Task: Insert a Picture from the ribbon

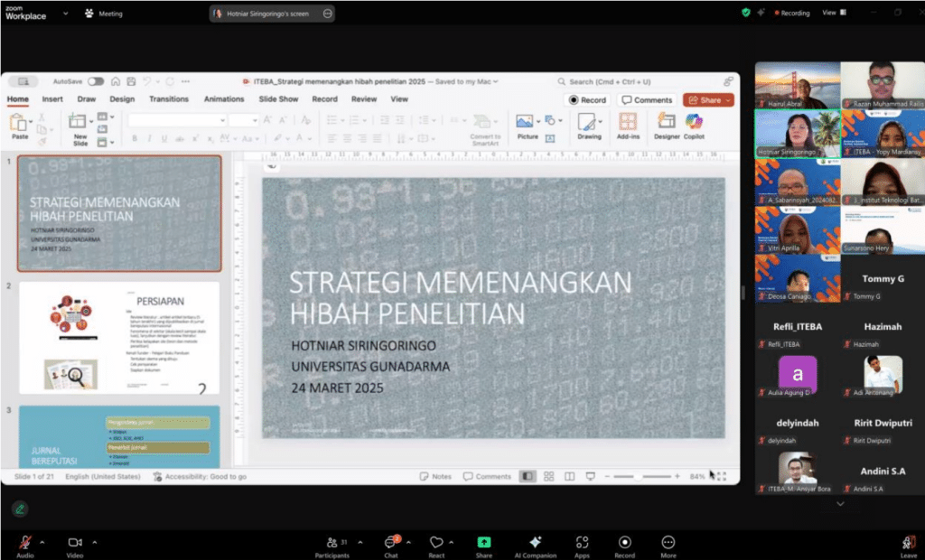Action: pyautogui.click(x=528, y=126)
